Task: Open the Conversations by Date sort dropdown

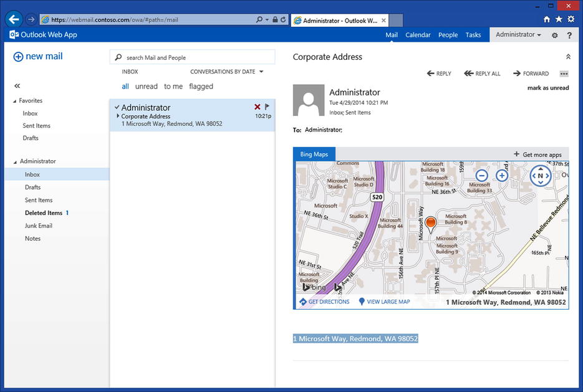Action: click(227, 72)
